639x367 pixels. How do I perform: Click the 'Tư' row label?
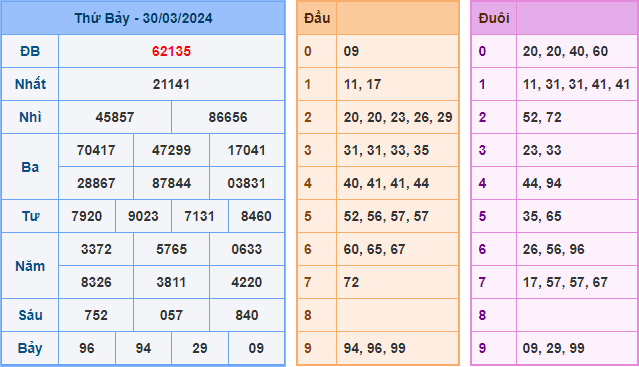click(x=30, y=216)
